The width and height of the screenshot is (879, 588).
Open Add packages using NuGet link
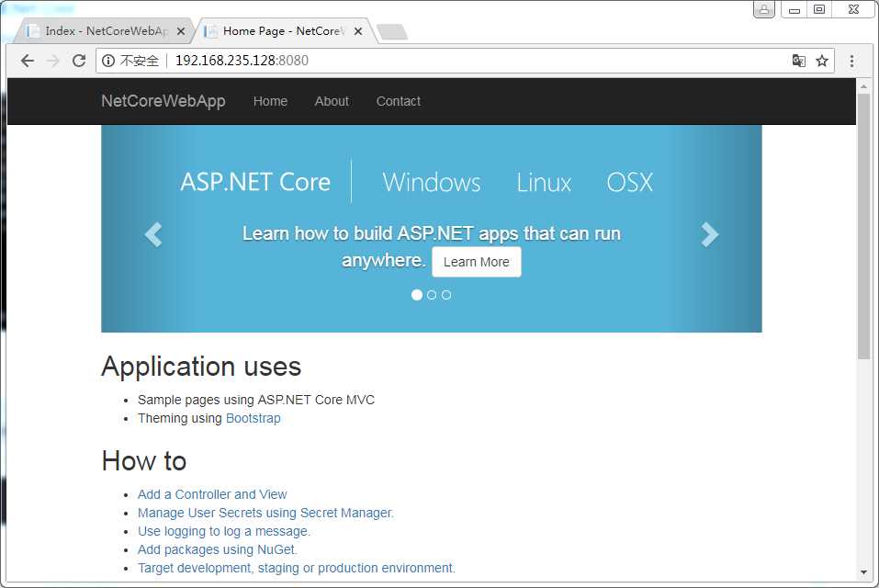coord(218,550)
